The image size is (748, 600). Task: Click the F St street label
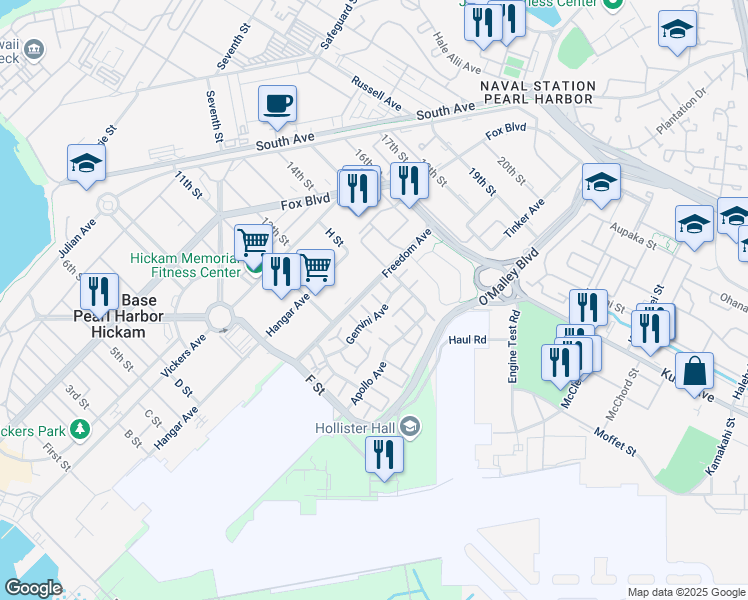coord(315,384)
